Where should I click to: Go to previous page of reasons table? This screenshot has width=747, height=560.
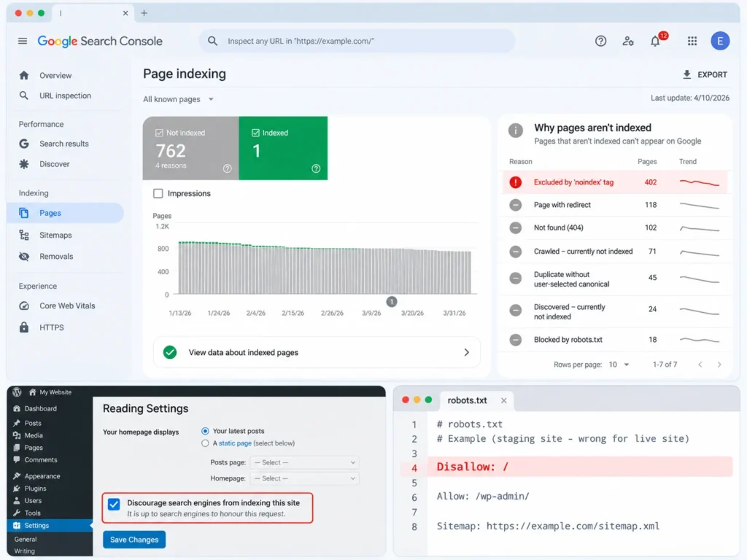(x=700, y=365)
